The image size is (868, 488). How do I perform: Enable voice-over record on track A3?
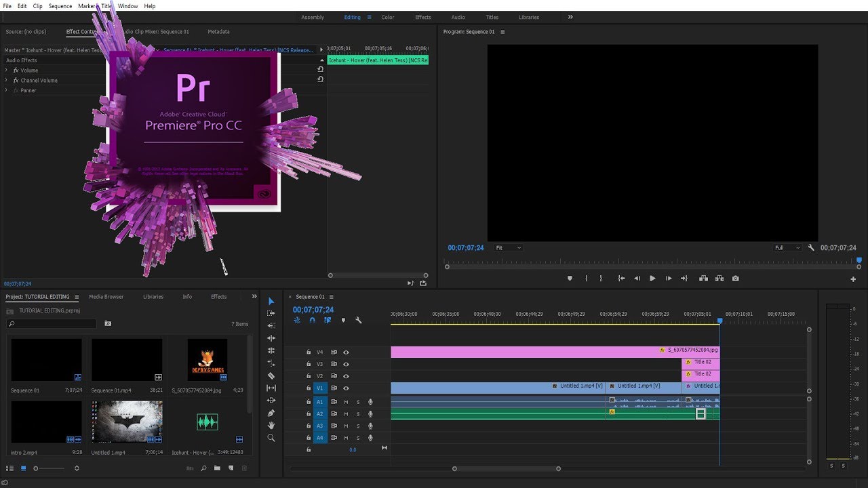[370, 426]
